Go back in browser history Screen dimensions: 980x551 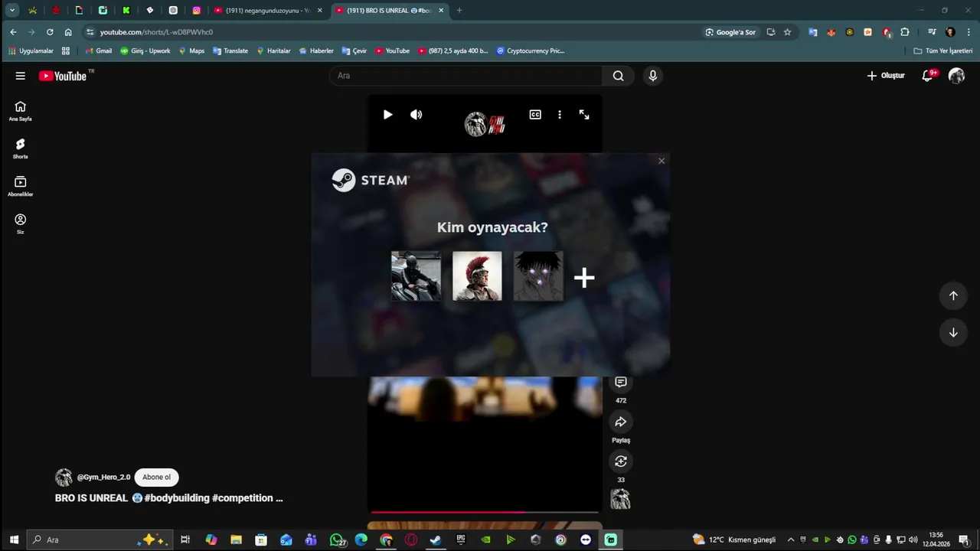13,32
